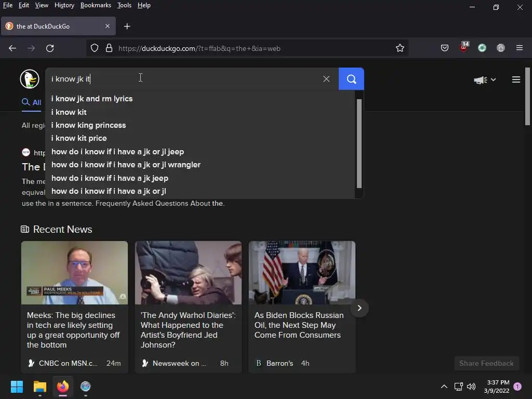Close the DuckDuckGo browser tab
This screenshot has height=399, width=532.
107,26
